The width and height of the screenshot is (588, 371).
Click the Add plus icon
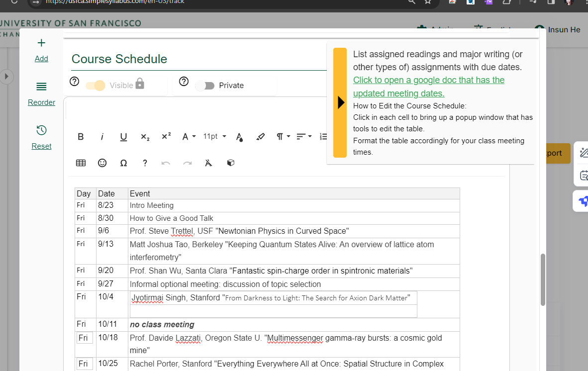41,43
